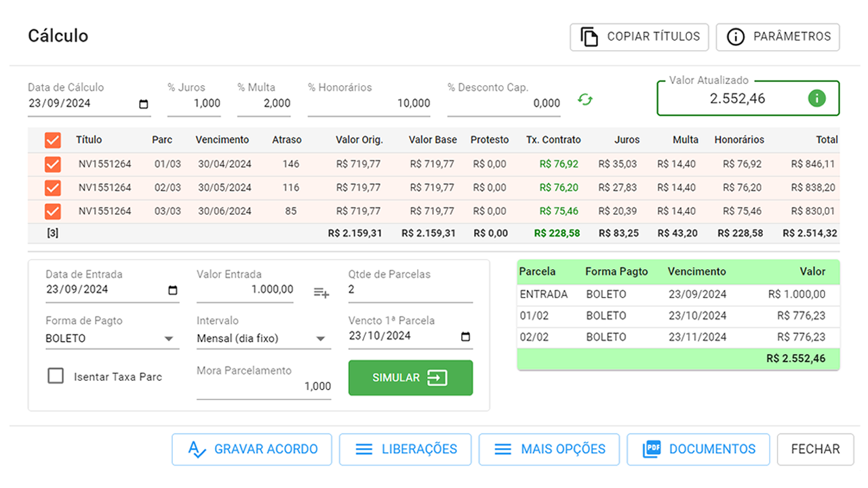
Task: Open the calendar picker for Vencto 1ª Parcela
Action: point(465,336)
